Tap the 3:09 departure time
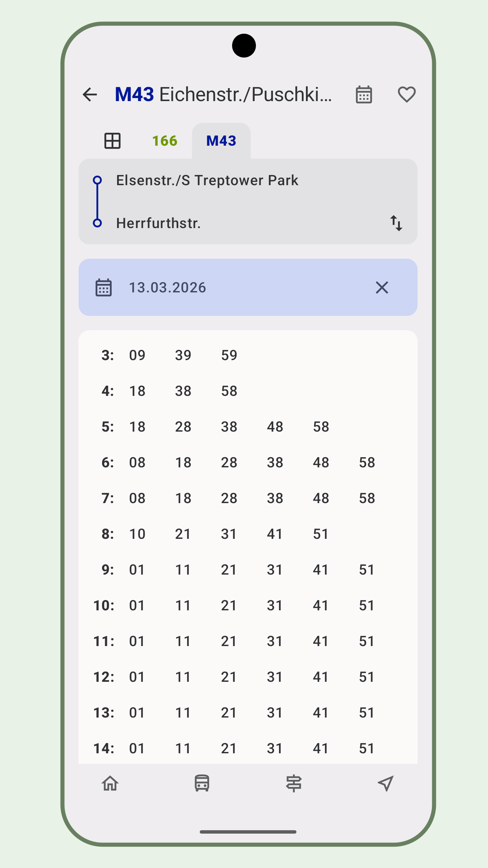 (x=137, y=355)
